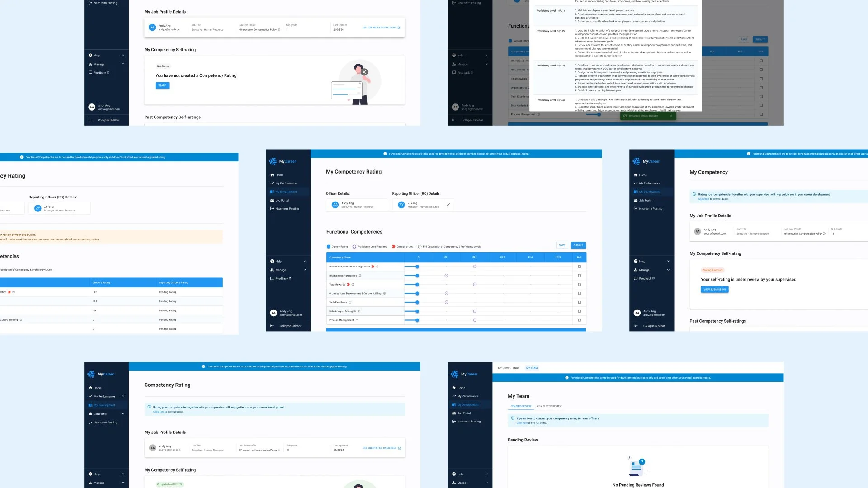
Task: Tick N/A checkbox for HR Business Partnership row
Action: coord(580,276)
